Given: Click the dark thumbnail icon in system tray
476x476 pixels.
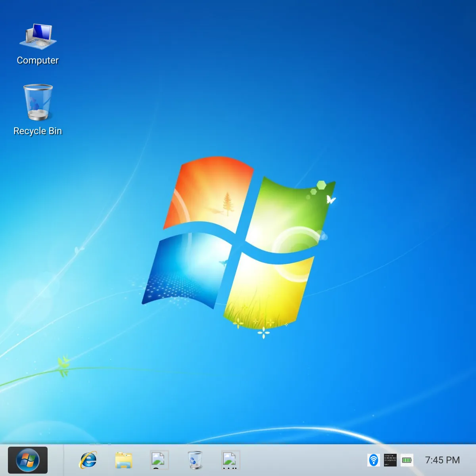Looking at the screenshot, I should (x=390, y=460).
